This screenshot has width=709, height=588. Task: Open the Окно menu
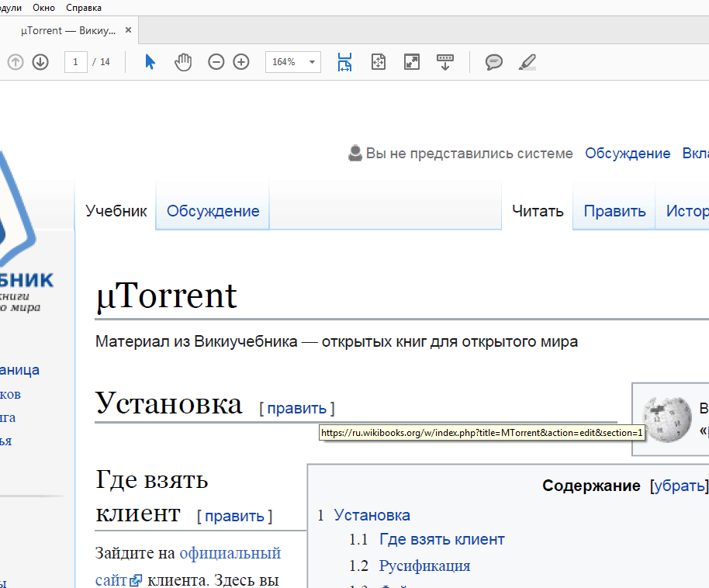pyautogui.click(x=44, y=8)
